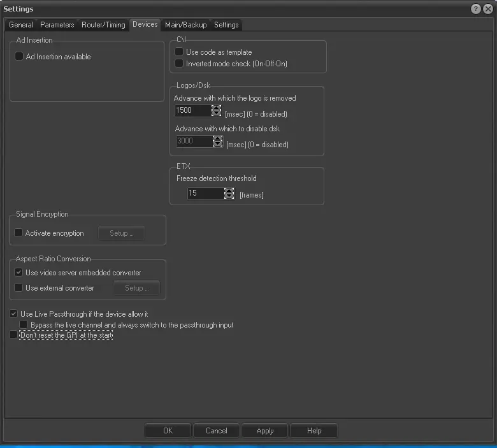497x448 pixels.
Task: Check Use code as template
Action: pyautogui.click(x=179, y=52)
